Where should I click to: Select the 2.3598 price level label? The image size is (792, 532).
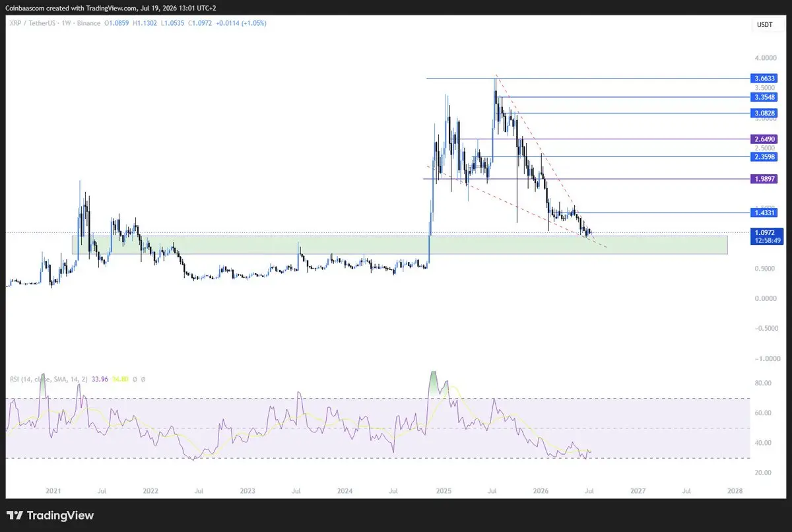coord(765,156)
